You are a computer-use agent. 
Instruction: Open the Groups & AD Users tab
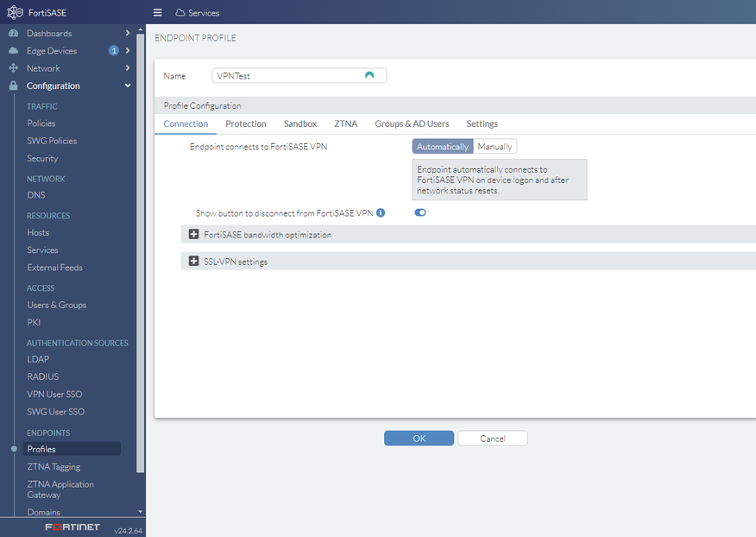pyautogui.click(x=412, y=123)
